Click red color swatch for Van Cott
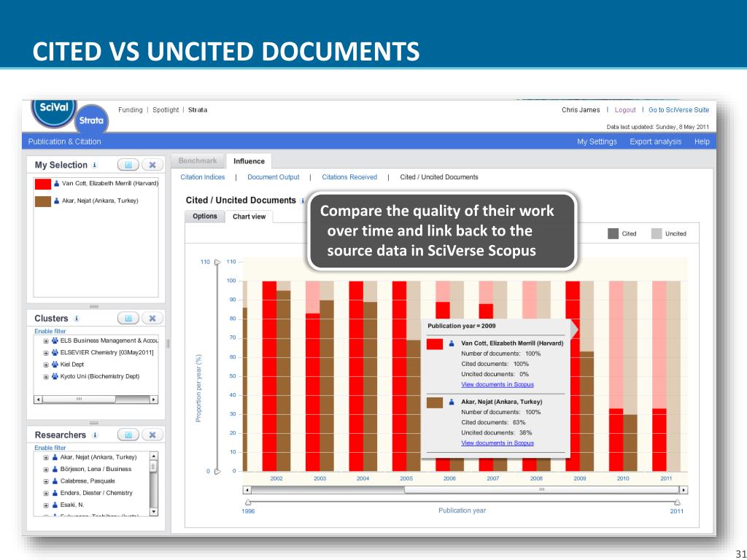 [43, 184]
